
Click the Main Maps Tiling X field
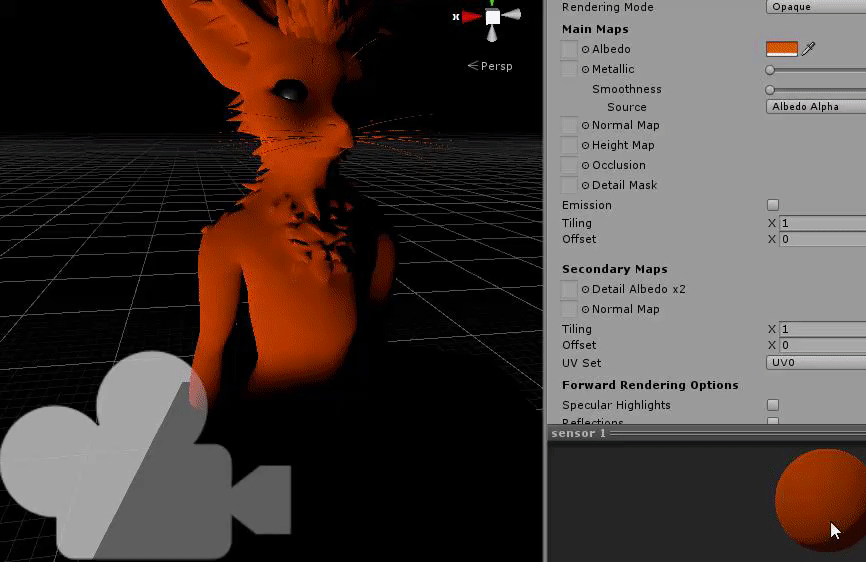822,223
